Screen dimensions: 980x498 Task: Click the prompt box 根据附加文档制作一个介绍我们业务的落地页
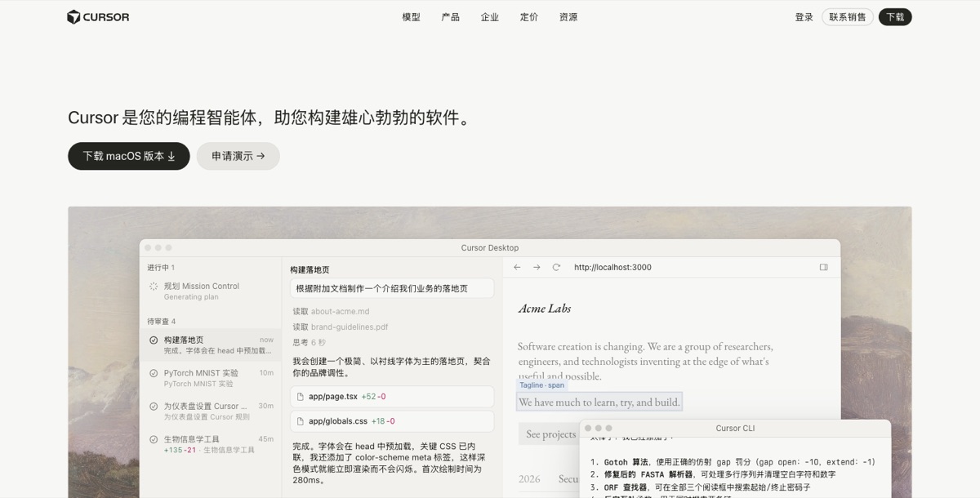[x=392, y=288]
